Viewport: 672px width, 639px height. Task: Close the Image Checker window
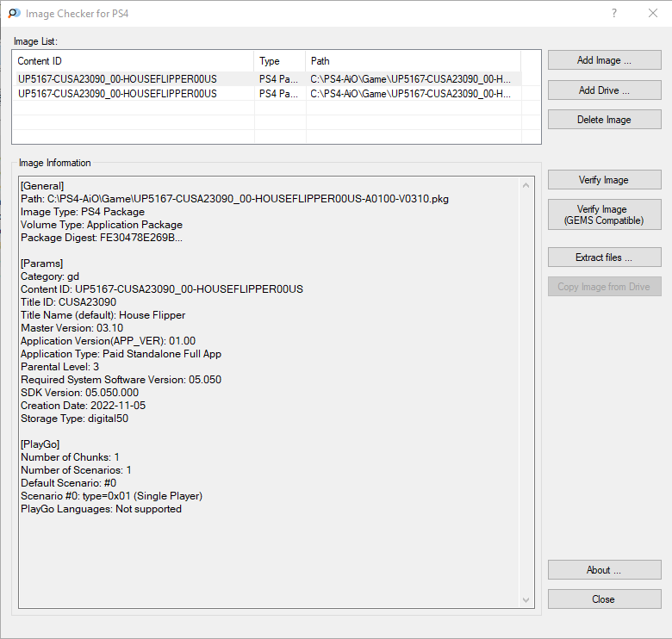click(x=653, y=13)
